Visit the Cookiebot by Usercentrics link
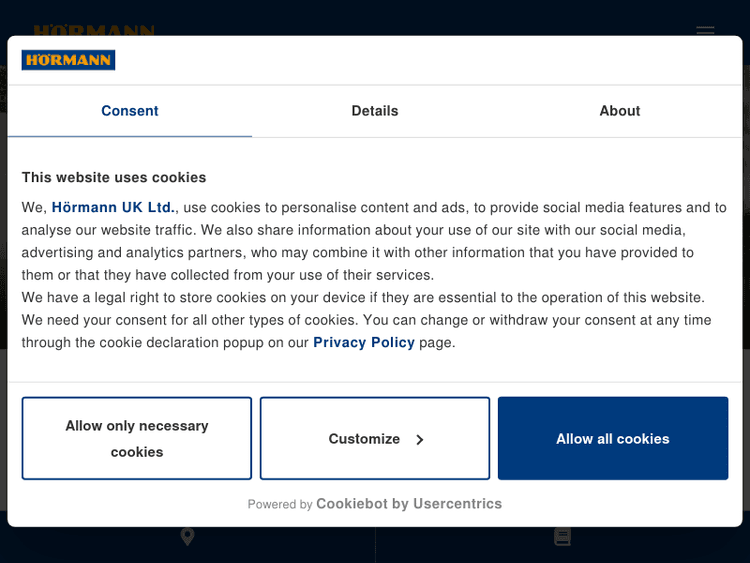This screenshot has width=750, height=563. (409, 504)
